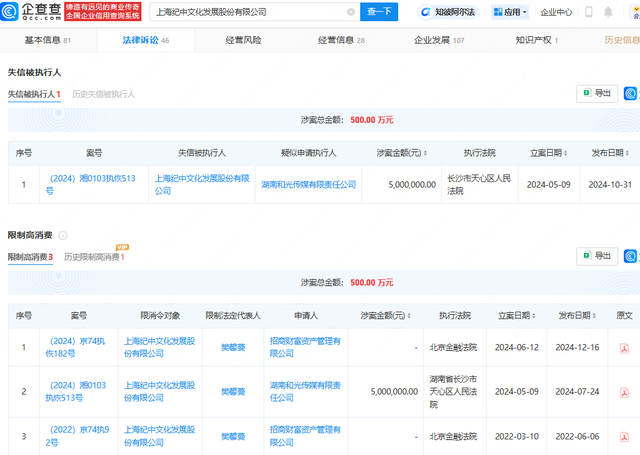Open PDF document for case 京74执恢182号
The width and height of the screenshot is (640, 455).
(624, 348)
